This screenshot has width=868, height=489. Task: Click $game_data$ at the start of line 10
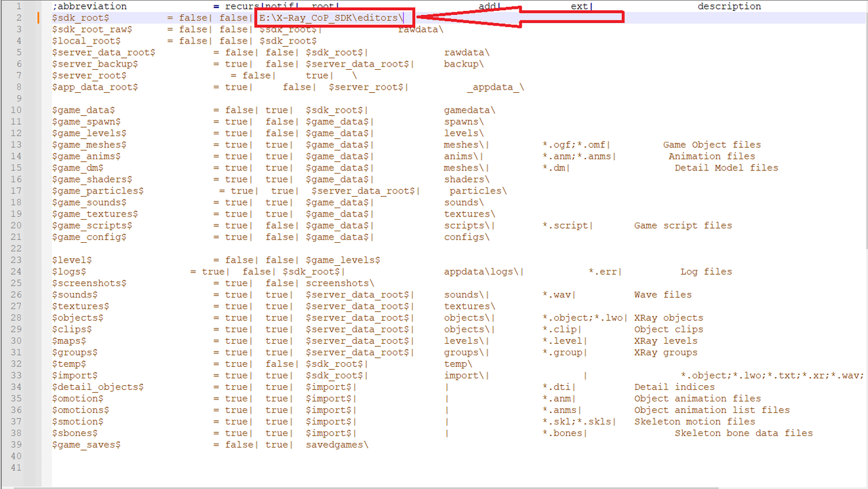point(83,110)
